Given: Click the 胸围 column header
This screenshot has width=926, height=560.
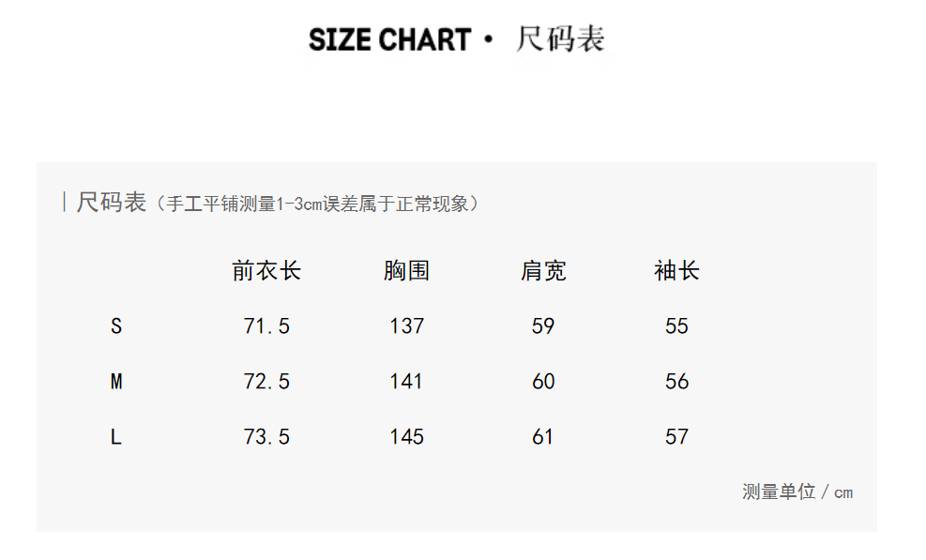Looking at the screenshot, I should coord(406,272).
